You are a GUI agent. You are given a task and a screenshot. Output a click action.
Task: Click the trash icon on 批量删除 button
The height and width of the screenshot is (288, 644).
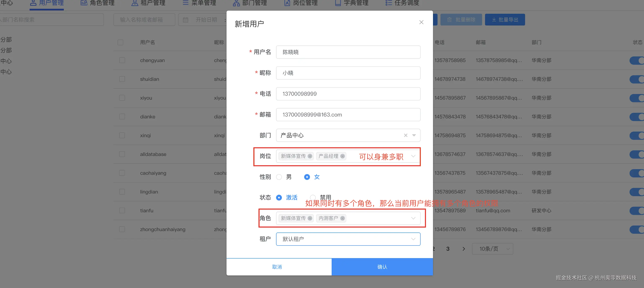[450, 19]
